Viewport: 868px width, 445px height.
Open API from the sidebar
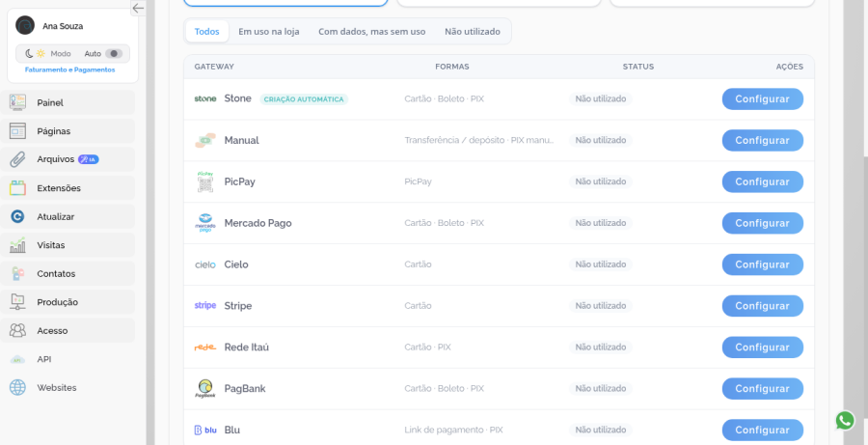(68, 359)
